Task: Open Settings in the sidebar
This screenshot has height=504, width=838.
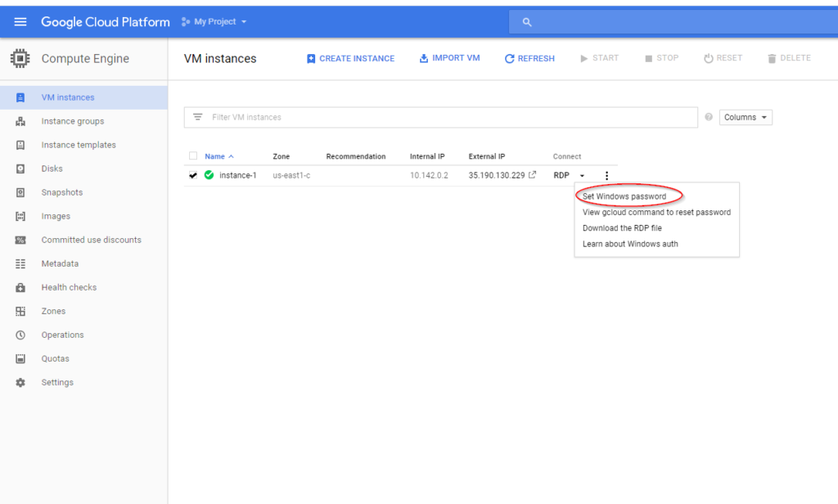Action: click(57, 383)
